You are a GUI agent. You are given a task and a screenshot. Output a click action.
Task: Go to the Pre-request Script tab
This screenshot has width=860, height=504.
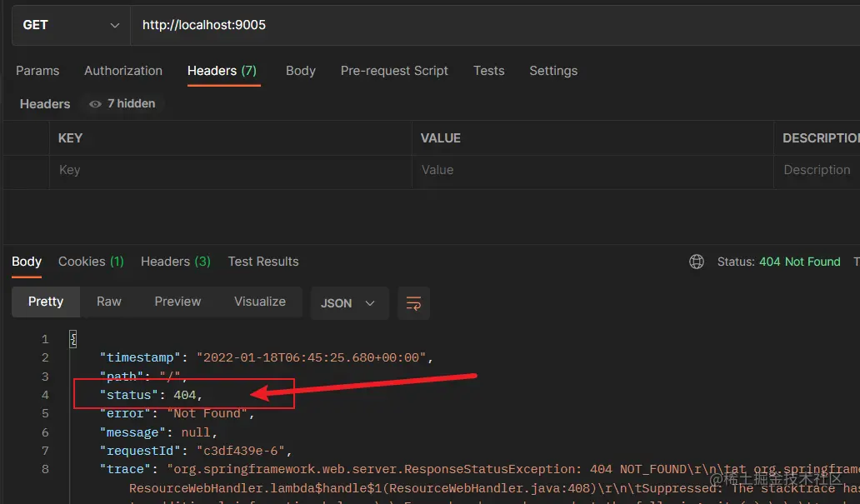tap(394, 71)
